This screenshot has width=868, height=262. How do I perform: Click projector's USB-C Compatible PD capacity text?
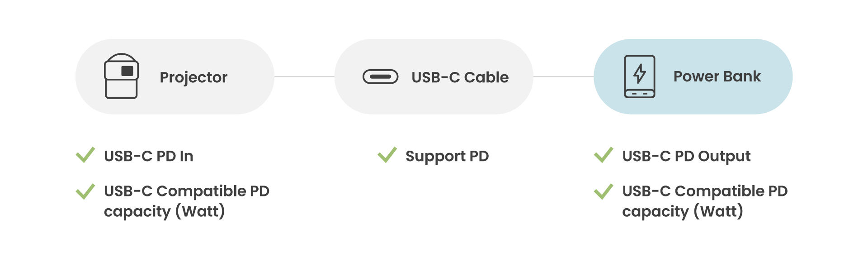[186, 201]
